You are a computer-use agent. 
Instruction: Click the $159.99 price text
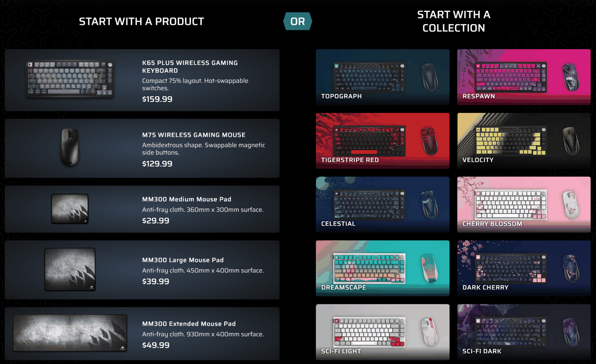pyautogui.click(x=157, y=99)
